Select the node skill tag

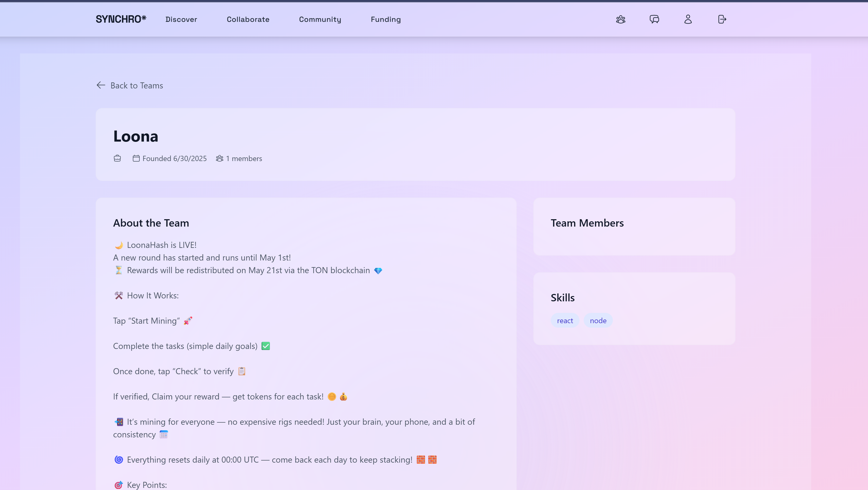598,321
